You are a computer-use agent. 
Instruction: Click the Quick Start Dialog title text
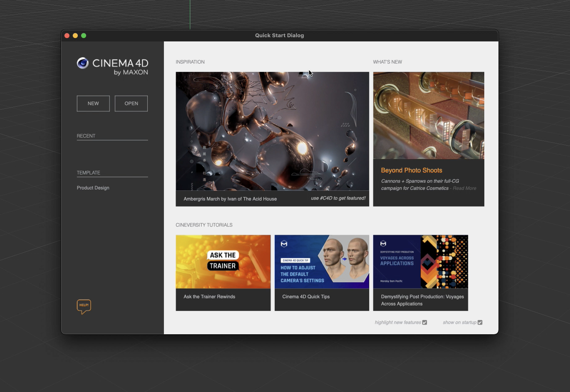click(279, 36)
